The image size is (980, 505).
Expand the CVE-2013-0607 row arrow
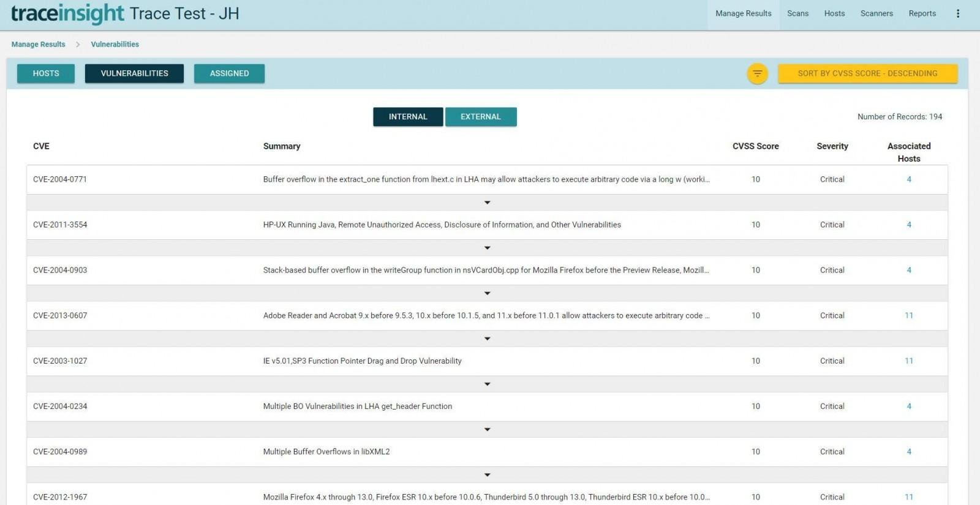click(487, 339)
